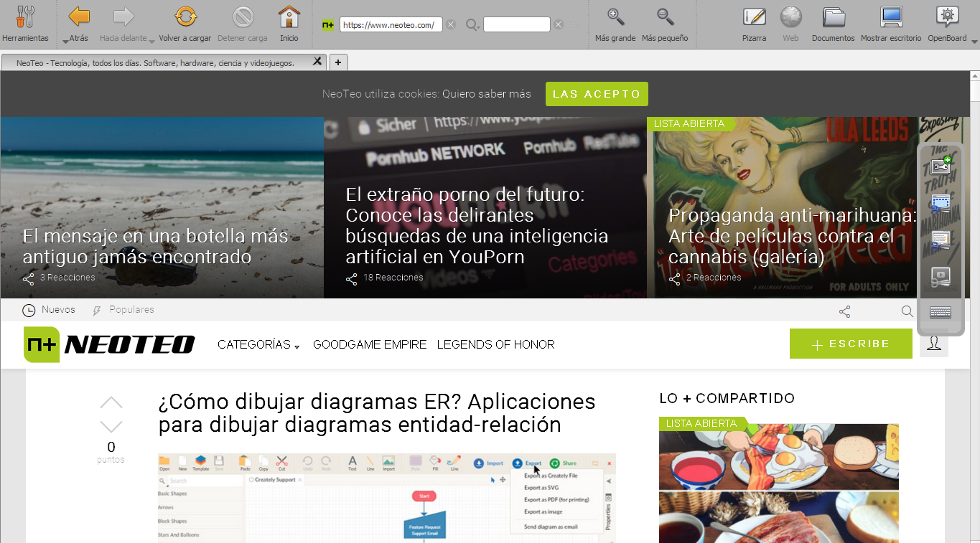
Task: Click share icon beside the search magnifier
Action: point(845,311)
